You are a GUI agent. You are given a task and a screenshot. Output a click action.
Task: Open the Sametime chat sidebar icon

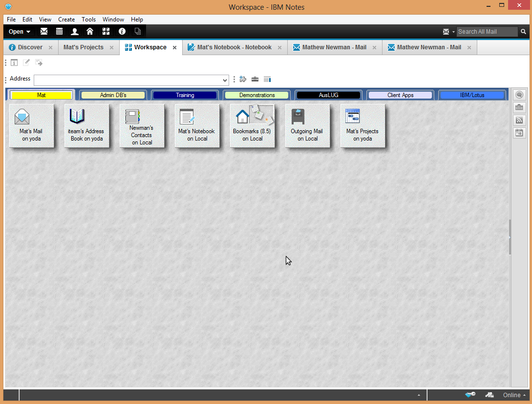(519, 95)
